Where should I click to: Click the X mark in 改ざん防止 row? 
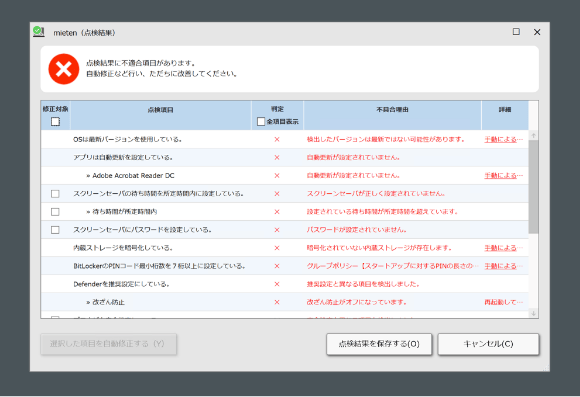[277, 303]
